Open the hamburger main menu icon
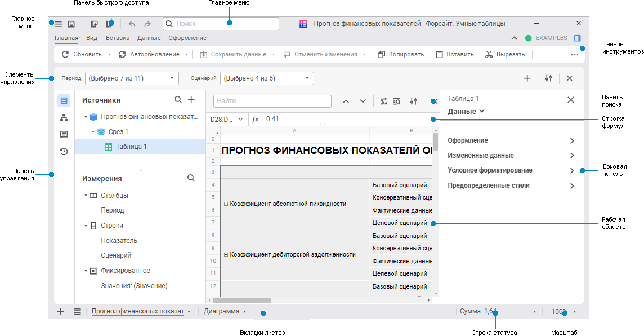This screenshot has width=644, height=336. [59, 24]
